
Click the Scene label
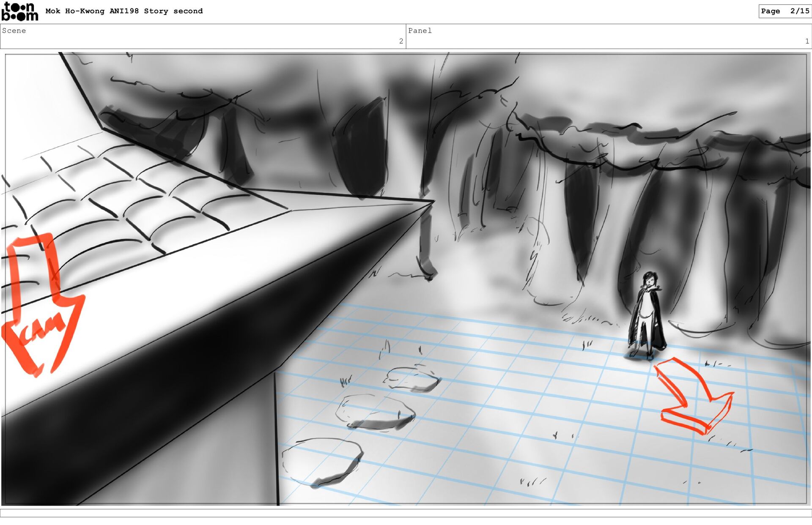14,31
